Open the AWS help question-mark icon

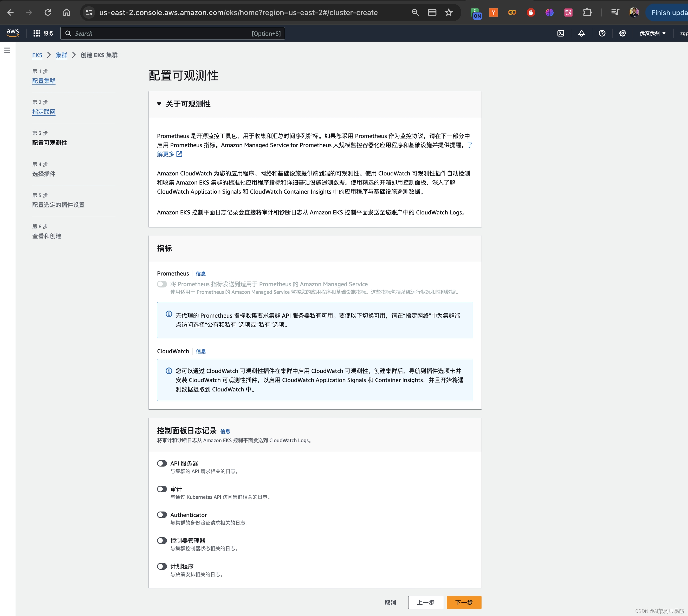(602, 33)
